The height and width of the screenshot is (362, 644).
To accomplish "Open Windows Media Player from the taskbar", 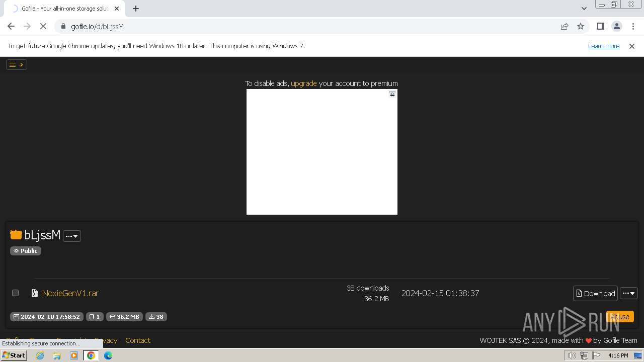I will click(74, 355).
